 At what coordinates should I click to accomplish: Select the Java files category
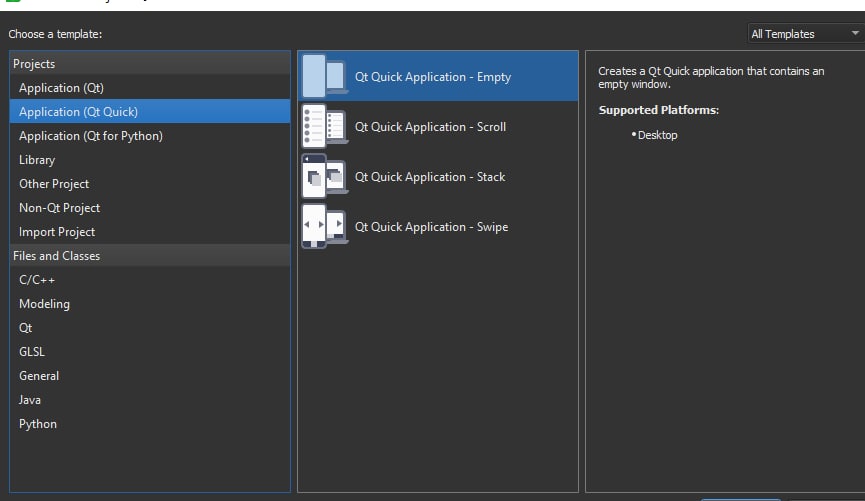click(149, 400)
